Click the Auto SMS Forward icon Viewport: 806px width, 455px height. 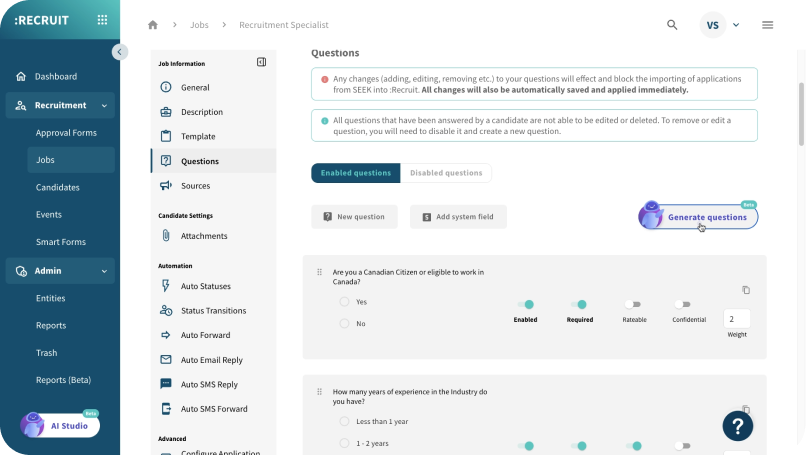pos(166,409)
